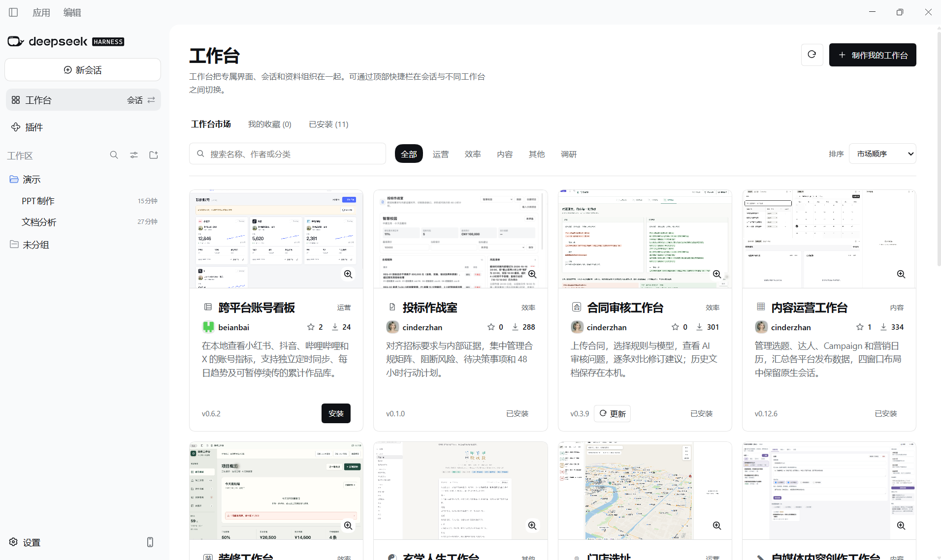Filter by 内容 category chip
Screen dimensions: 941x560
coord(505,154)
